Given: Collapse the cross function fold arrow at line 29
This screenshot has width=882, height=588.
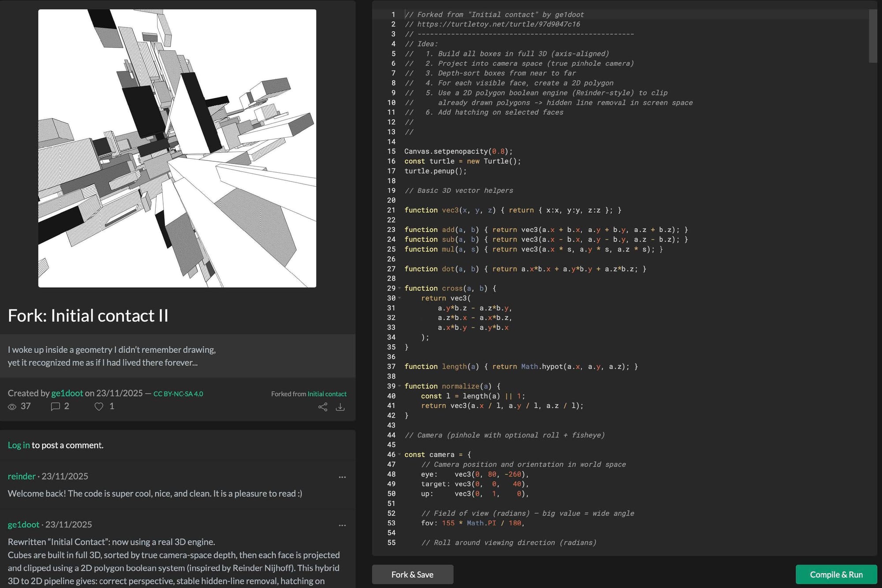Looking at the screenshot, I should pos(400,288).
